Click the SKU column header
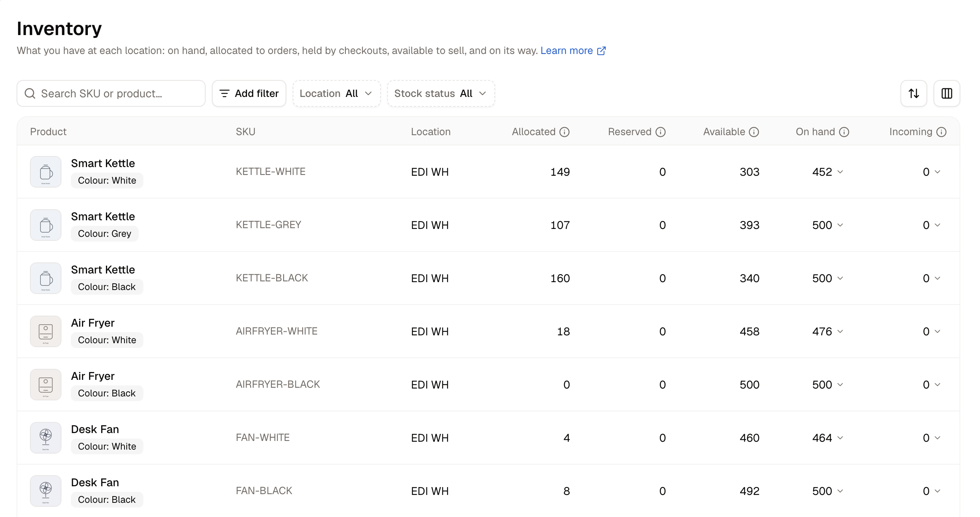 point(245,132)
